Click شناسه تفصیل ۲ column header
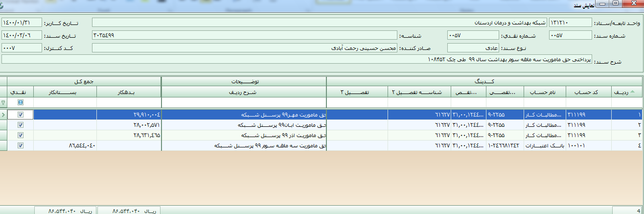 click(419, 92)
